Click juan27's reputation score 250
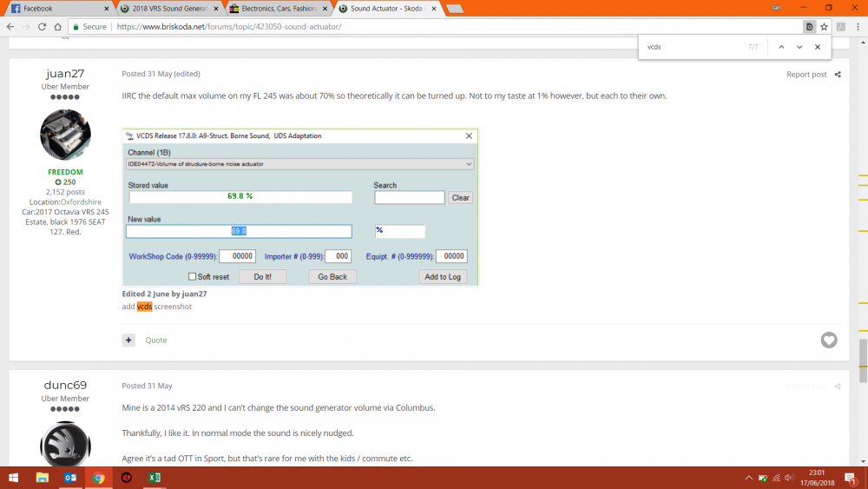Viewport: 868px width, 489px height. 65,182
